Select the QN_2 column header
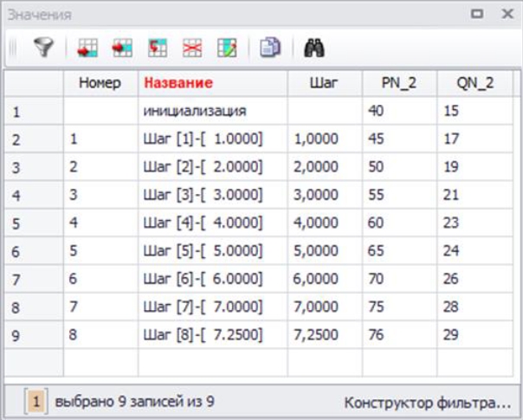The width and height of the screenshot is (523, 420). (475, 83)
